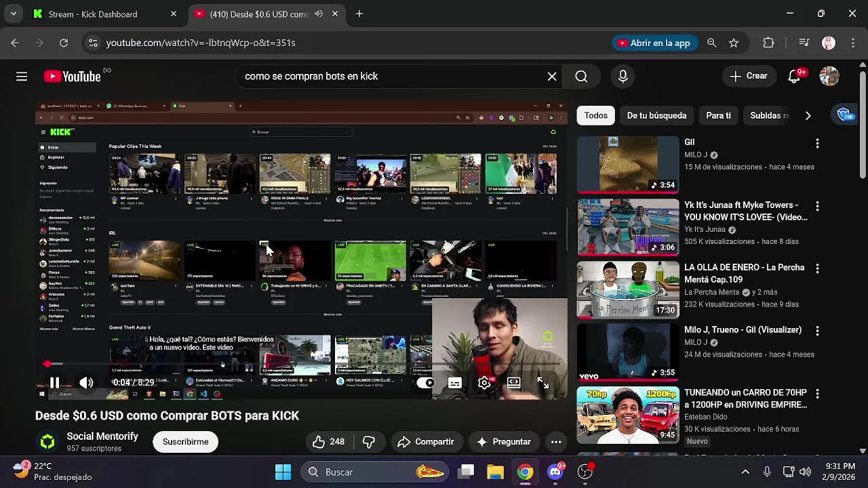
Task: Switch to theater mode view
Action: [513, 383]
